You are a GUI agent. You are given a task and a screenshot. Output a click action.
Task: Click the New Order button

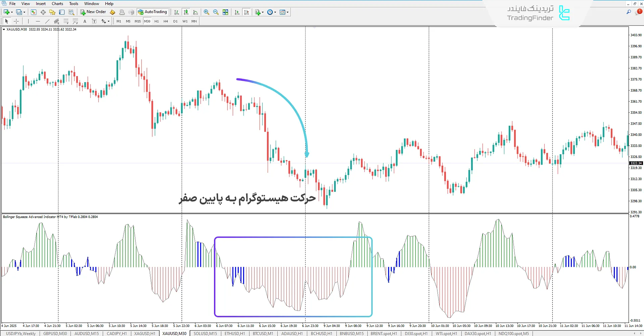point(93,12)
